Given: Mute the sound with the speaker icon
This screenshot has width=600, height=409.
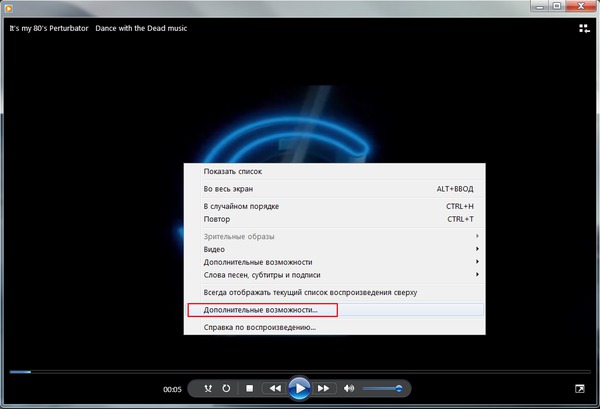Looking at the screenshot, I should [x=349, y=388].
